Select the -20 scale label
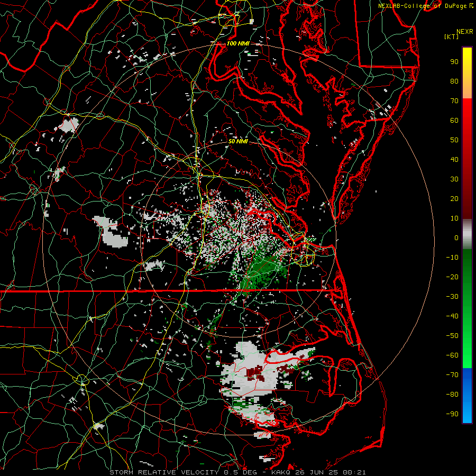The height and width of the screenshot is (476, 476). point(452,277)
